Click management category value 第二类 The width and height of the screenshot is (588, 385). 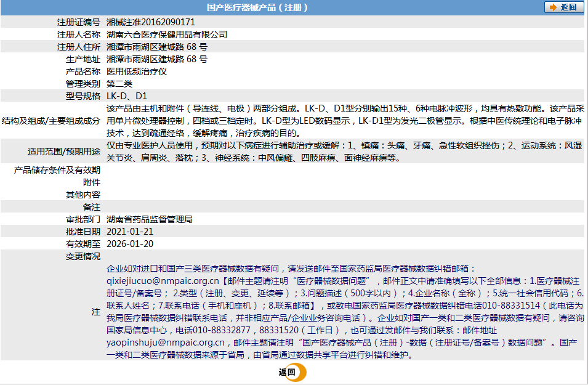click(x=119, y=84)
